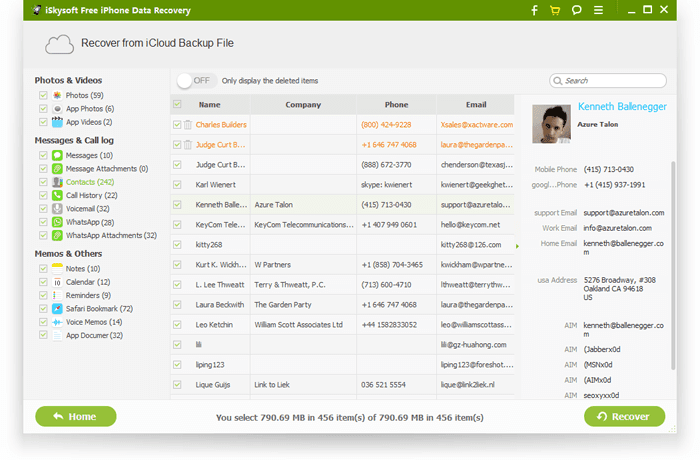Uncheck the Photos (59) checkbox
The height and width of the screenshot is (460, 700).
(43, 95)
